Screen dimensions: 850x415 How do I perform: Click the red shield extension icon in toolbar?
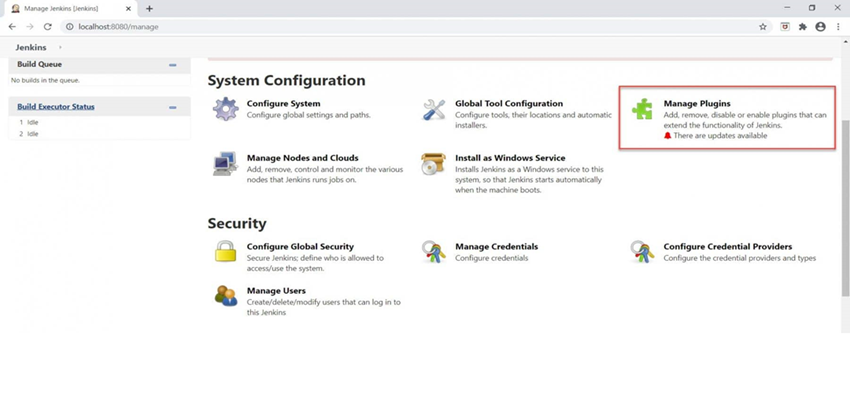click(785, 27)
